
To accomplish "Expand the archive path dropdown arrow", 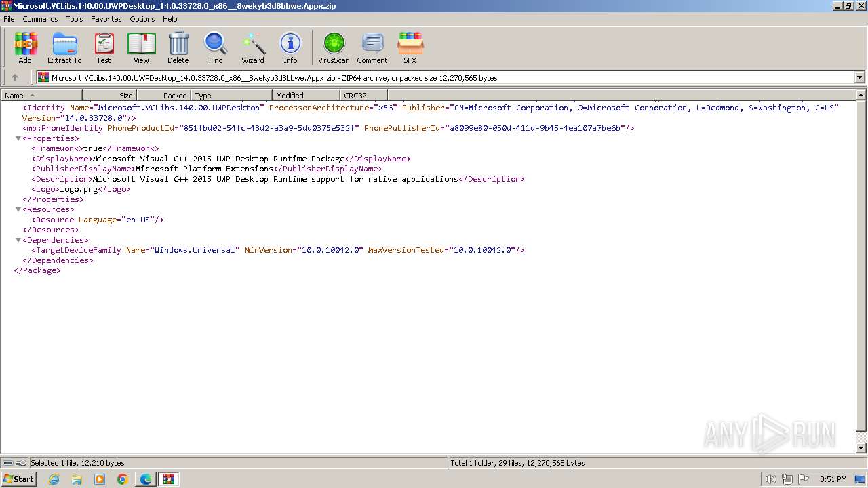I will [x=859, y=77].
